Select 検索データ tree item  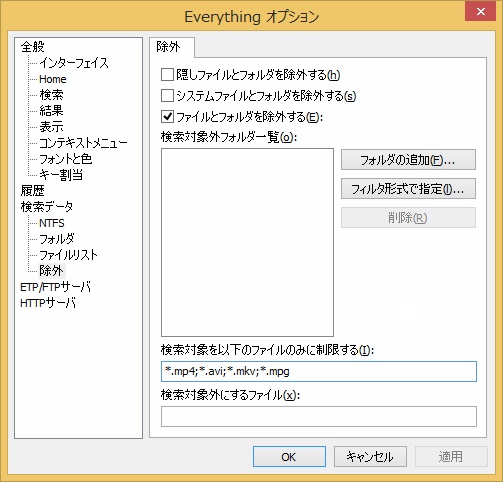(x=47, y=207)
